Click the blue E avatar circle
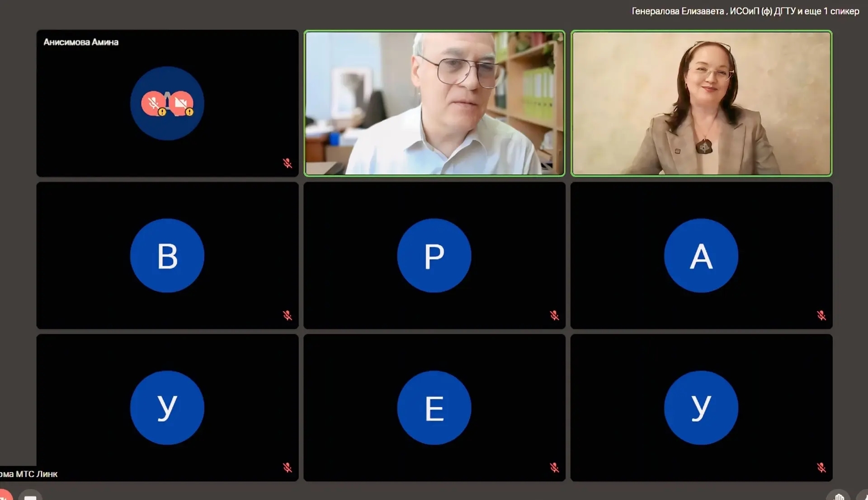868x500 pixels. coord(434,408)
